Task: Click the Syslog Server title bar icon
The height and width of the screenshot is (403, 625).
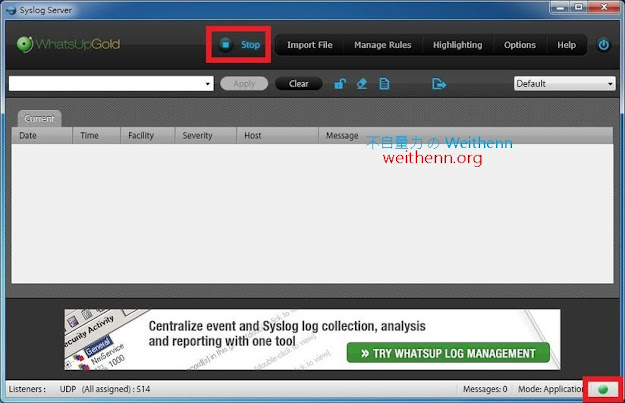Action: [11, 10]
